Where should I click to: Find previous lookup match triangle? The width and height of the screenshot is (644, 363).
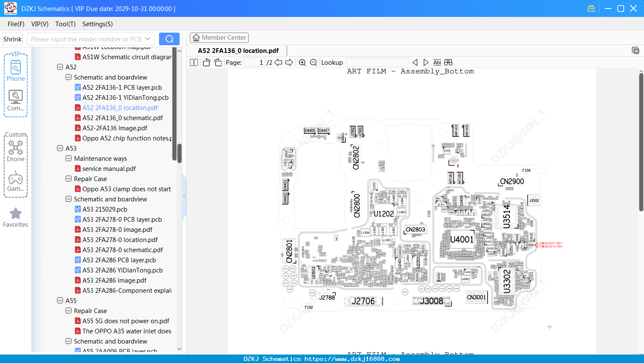tap(415, 63)
